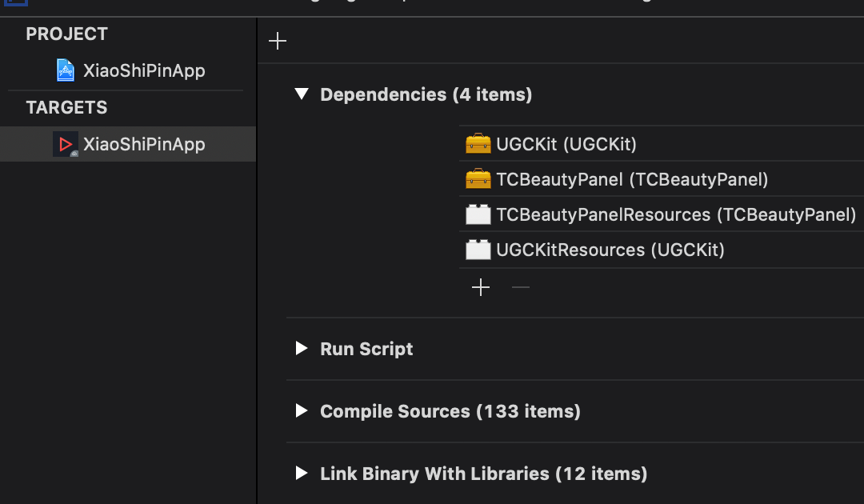
Task: Expand the Compile Sources section
Action: pos(302,411)
